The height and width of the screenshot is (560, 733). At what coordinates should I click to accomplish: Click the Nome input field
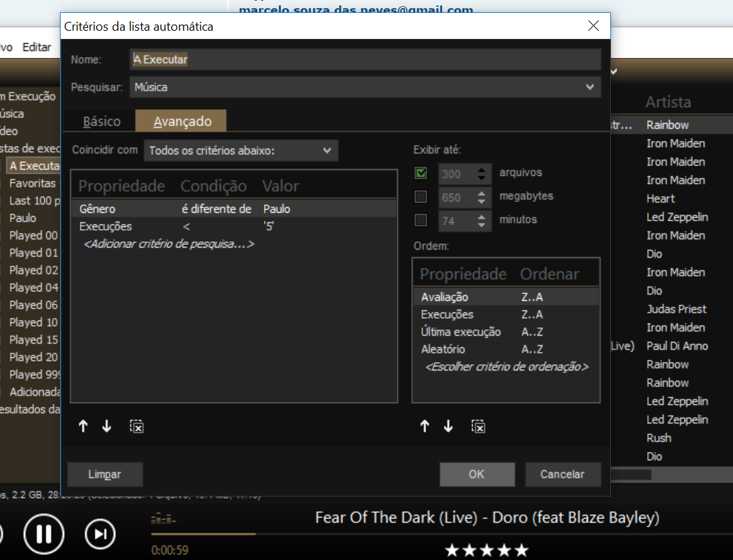365,59
